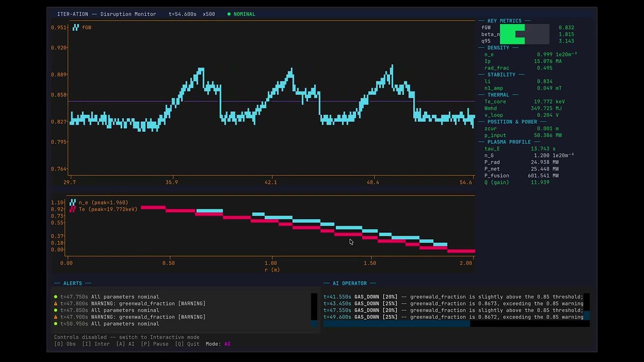Screen dimensions: 644x362
Task: Click the t=54.600s time readout
Action: pos(183,14)
